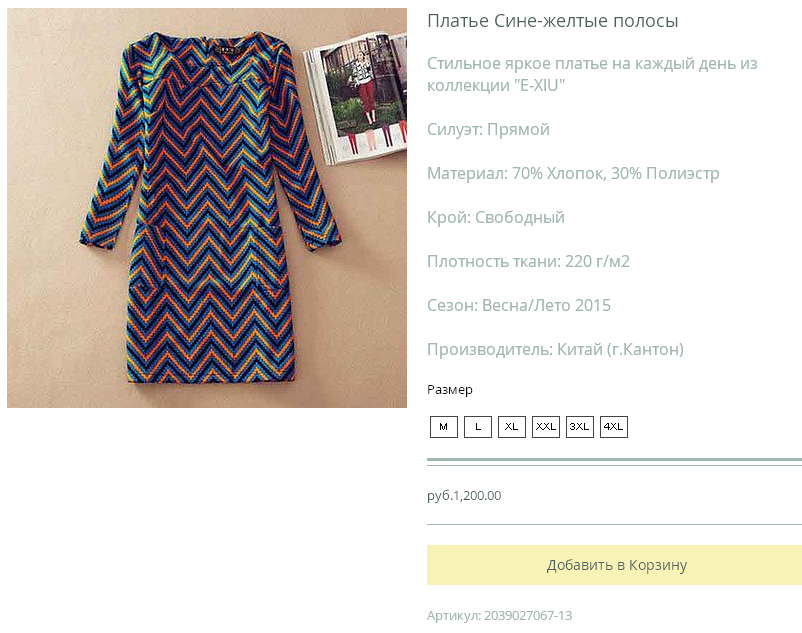
Task: Click the Добавить в Корзину button
Action: 614,565
